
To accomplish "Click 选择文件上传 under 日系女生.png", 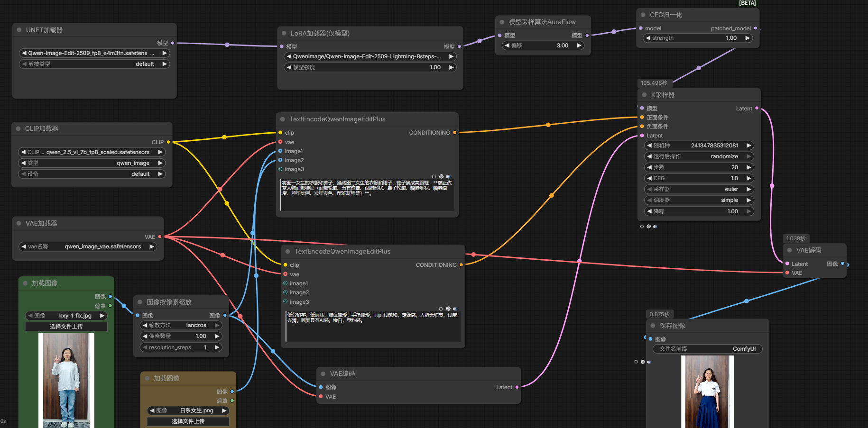I will point(188,421).
